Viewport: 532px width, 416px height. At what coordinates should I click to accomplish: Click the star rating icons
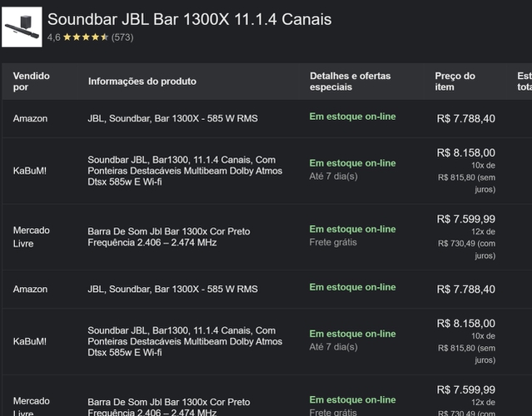click(x=86, y=37)
